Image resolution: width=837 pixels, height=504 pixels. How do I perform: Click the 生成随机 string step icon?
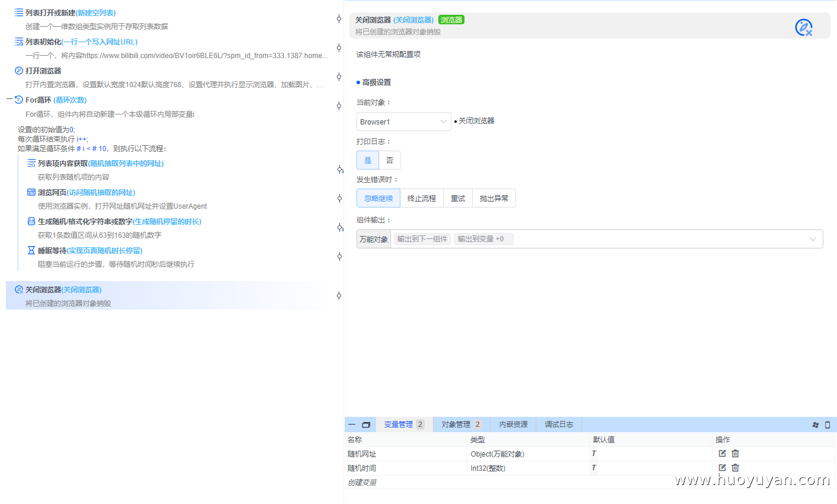(31, 221)
